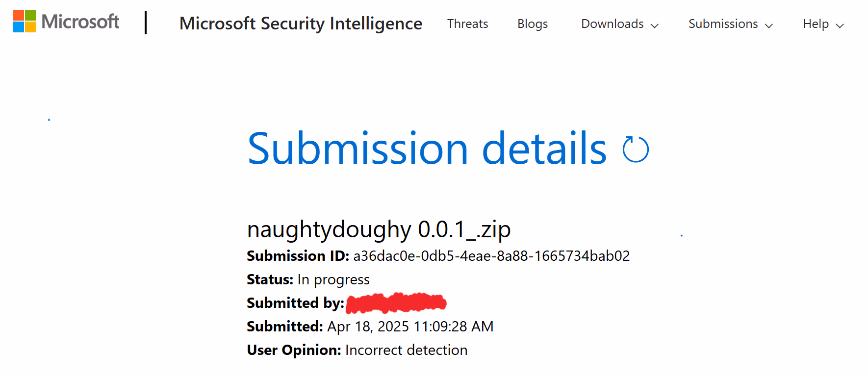Click the Microsoft wordmark text
This screenshot has height=377, width=868.
click(x=80, y=22)
